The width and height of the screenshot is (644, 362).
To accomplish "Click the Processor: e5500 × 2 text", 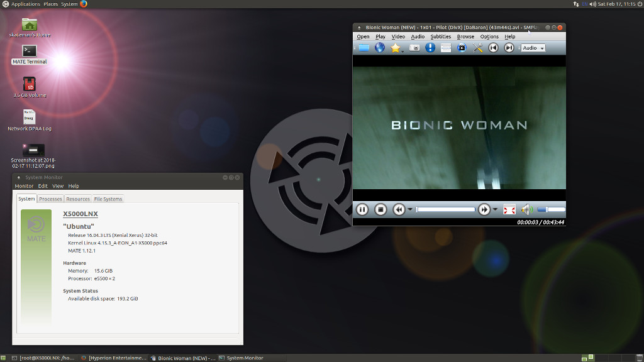I will (x=92, y=278).
